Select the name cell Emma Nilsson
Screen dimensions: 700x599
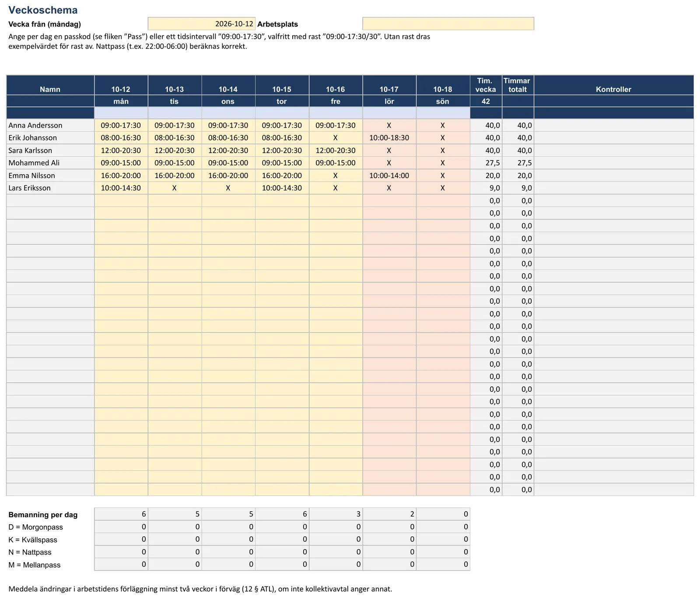[x=50, y=175]
